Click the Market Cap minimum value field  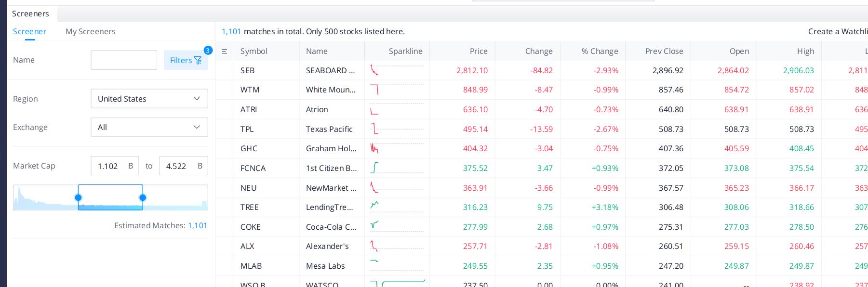[x=115, y=166]
